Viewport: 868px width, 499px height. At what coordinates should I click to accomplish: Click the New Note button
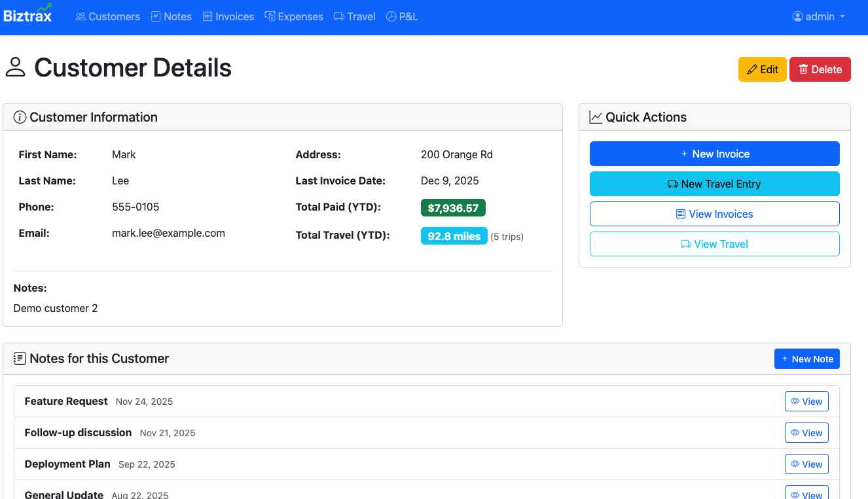pos(807,358)
